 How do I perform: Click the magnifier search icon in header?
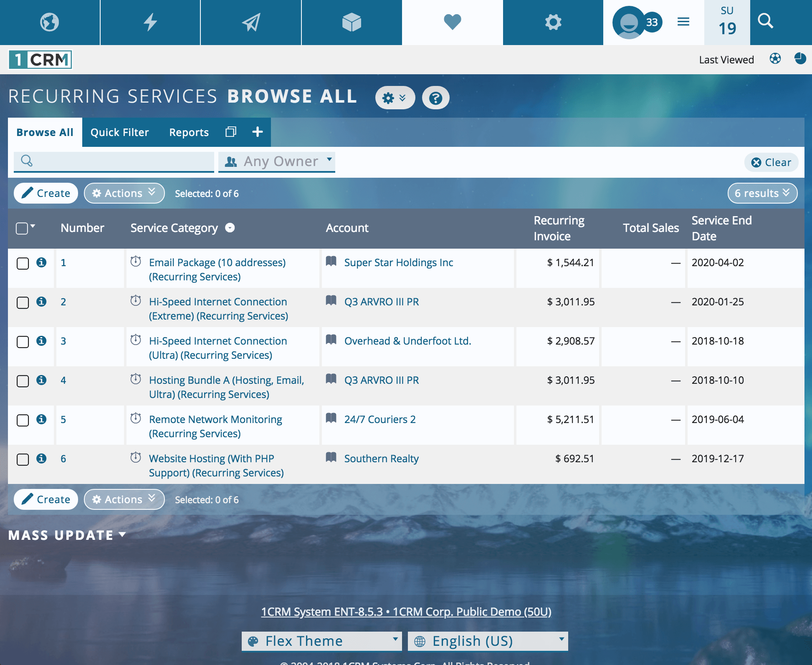coord(765,21)
